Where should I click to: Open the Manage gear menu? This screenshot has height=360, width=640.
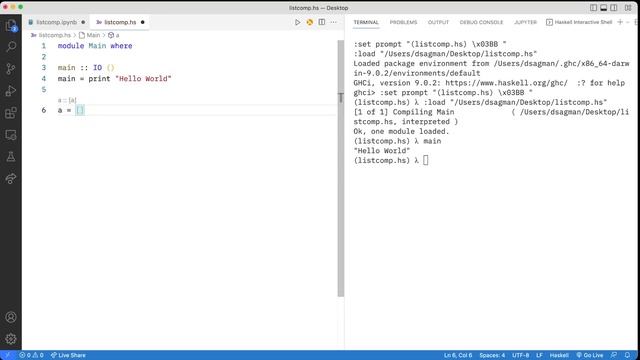[x=11, y=338]
